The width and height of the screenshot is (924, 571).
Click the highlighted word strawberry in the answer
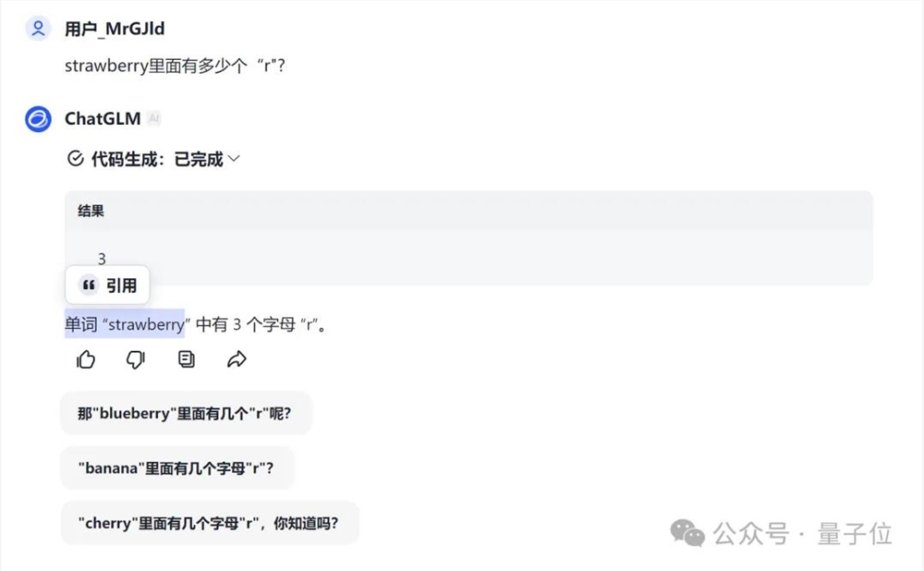coord(143,324)
